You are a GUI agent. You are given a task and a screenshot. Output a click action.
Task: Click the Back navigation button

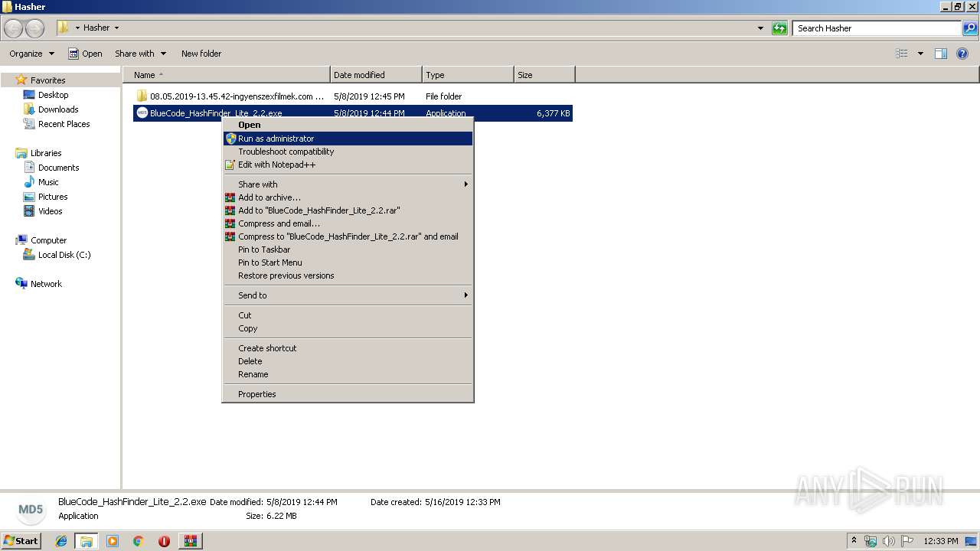tap(14, 28)
